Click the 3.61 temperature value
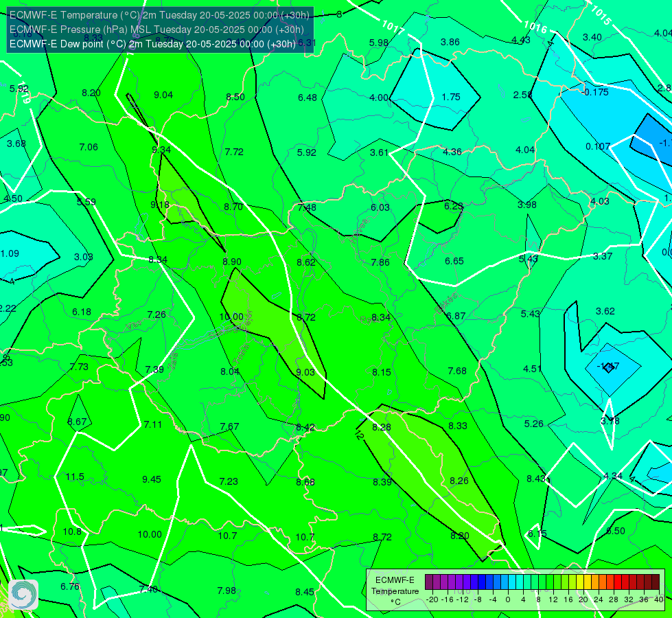The width and height of the screenshot is (672, 618). pos(379,152)
